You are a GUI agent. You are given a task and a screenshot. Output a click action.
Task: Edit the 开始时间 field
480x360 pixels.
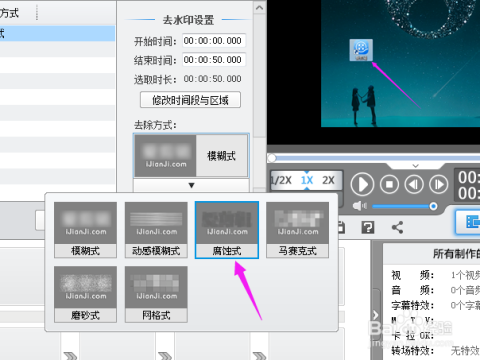[214, 41]
